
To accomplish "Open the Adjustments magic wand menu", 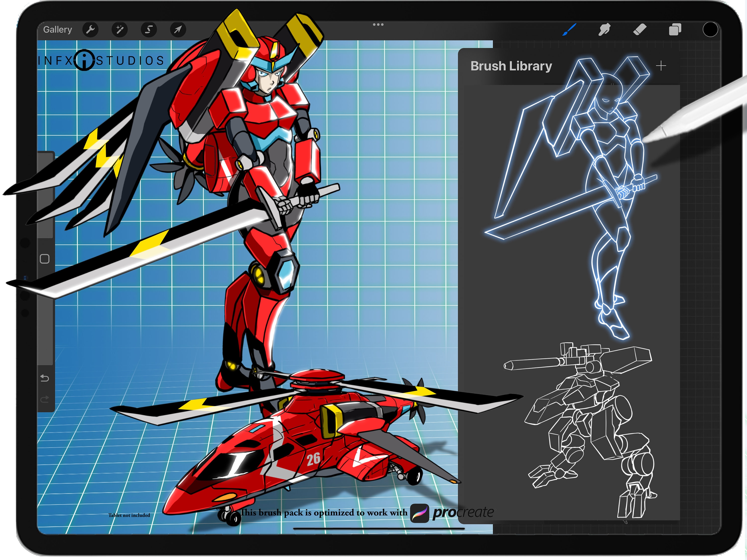I will click(119, 29).
